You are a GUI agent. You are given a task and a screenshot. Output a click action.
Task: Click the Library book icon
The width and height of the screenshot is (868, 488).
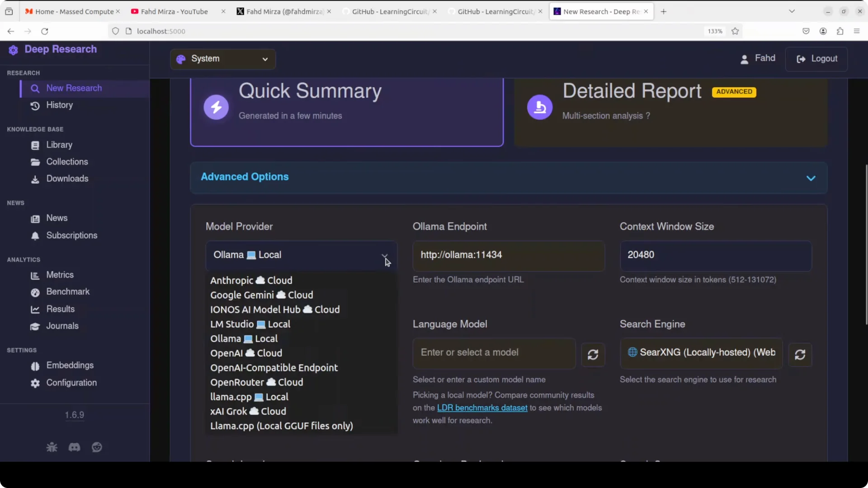coord(35,145)
